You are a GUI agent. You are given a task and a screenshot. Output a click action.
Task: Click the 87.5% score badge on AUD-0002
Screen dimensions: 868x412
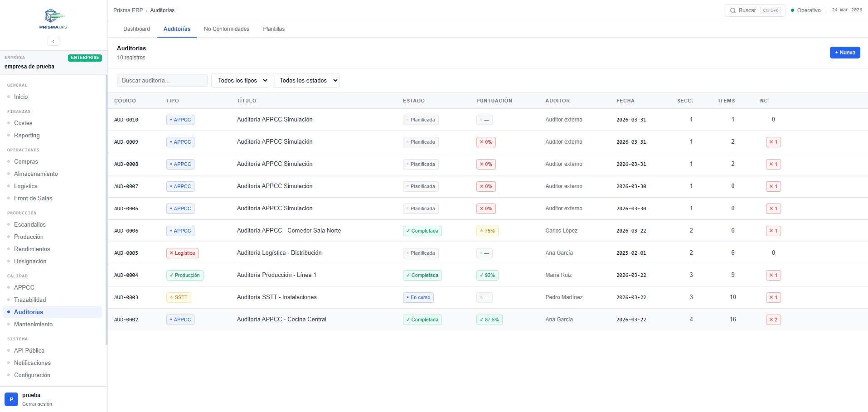489,320
